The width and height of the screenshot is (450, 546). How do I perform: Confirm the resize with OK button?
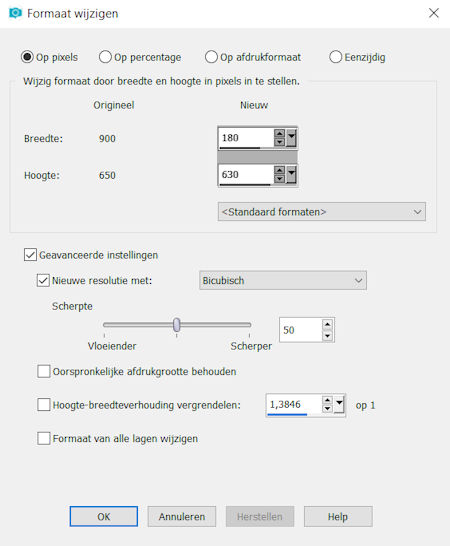pos(103,516)
